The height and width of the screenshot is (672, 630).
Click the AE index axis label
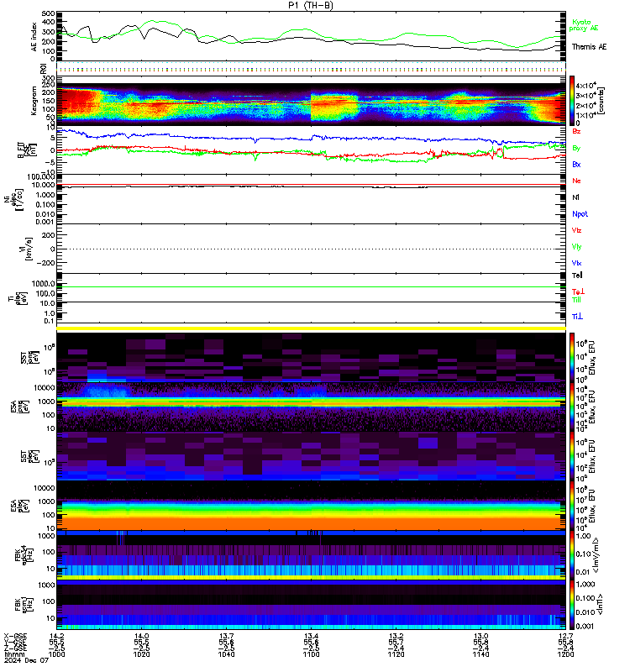click(x=34, y=37)
